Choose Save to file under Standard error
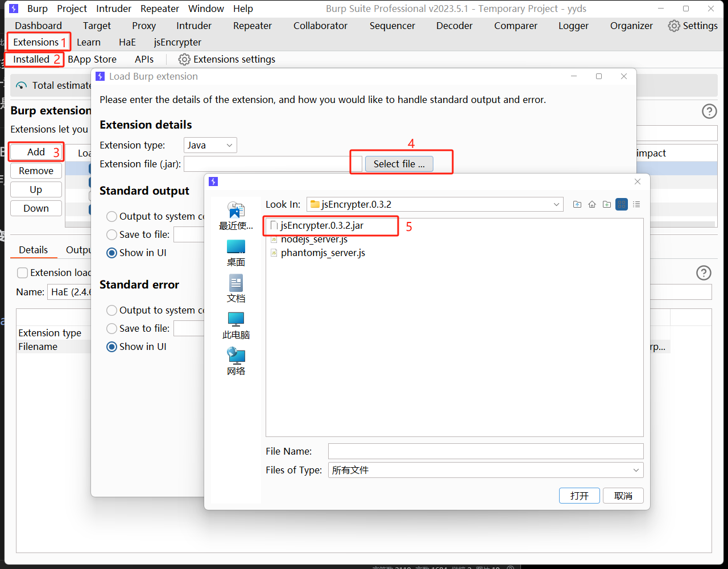This screenshot has width=728, height=569. tap(111, 328)
